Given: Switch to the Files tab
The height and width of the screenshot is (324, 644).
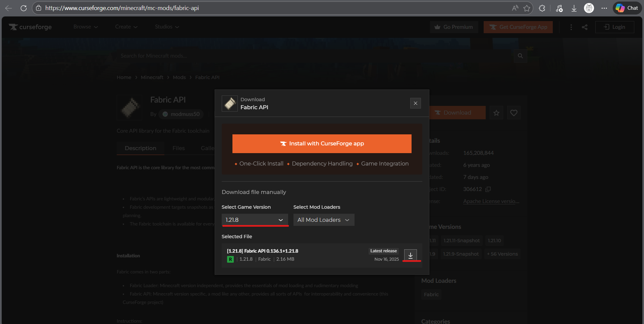Looking at the screenshot, I should click(x=178, y=148).
